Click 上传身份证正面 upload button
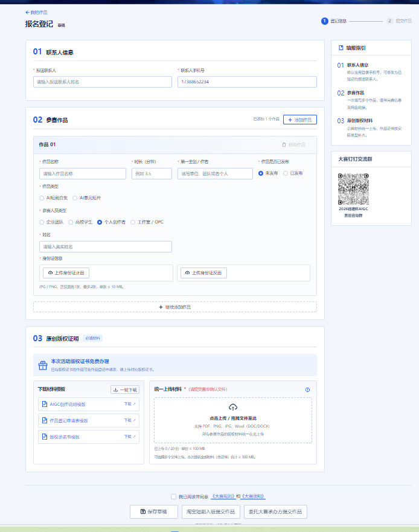 pyautogui.click(x=66, y=273)
